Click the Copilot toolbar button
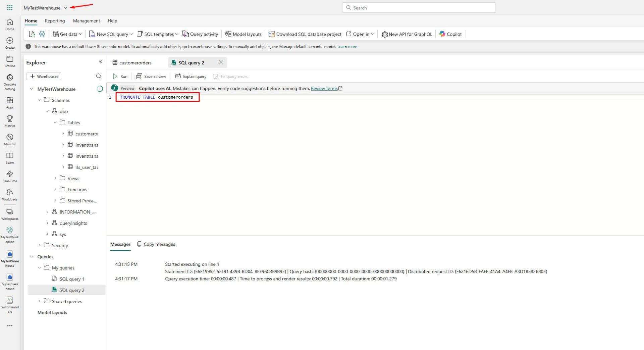The height and width of the screenshot is (350, 644). pos(450,34)
